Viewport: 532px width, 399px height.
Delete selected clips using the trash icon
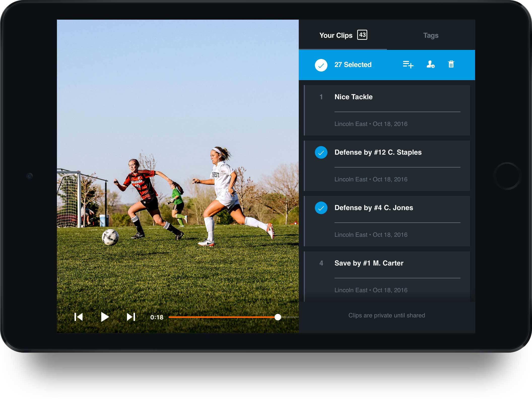tap(451, 65)
